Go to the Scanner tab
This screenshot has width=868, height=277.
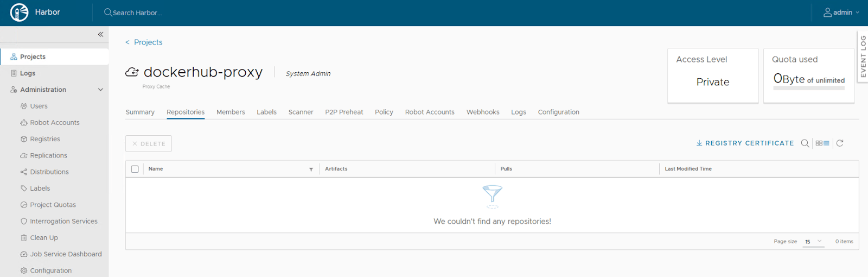pos(301,112)
